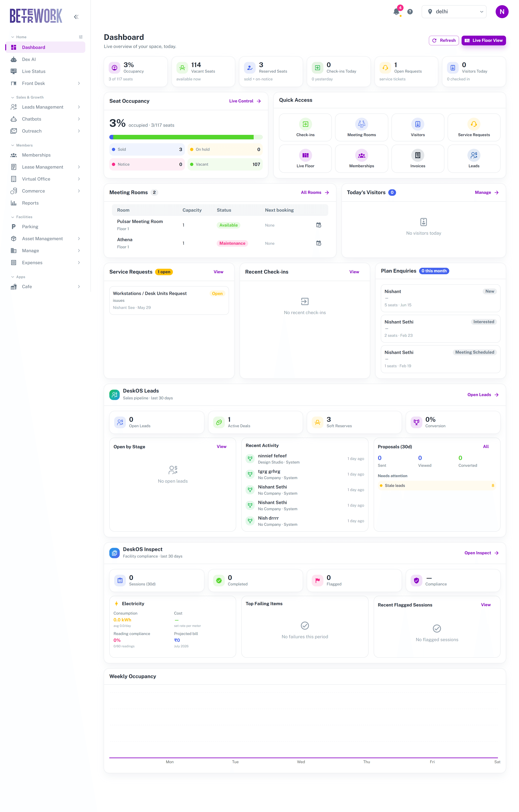
Task: Click the Soft Reserves seat icon
Action: (x=318, y=422)
